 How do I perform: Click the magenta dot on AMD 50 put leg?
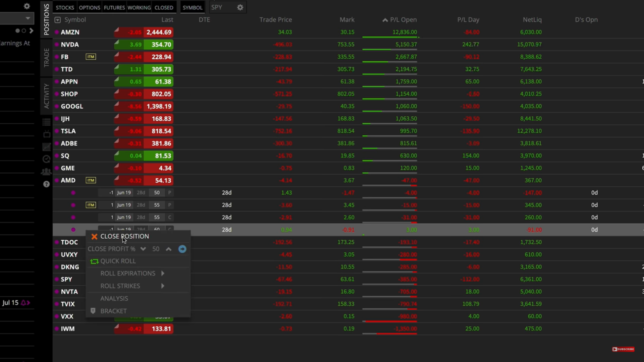[73, 193]
